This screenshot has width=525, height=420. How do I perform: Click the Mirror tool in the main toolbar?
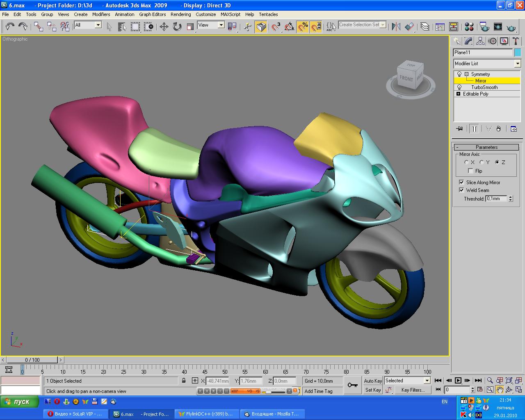coord(396,27)
